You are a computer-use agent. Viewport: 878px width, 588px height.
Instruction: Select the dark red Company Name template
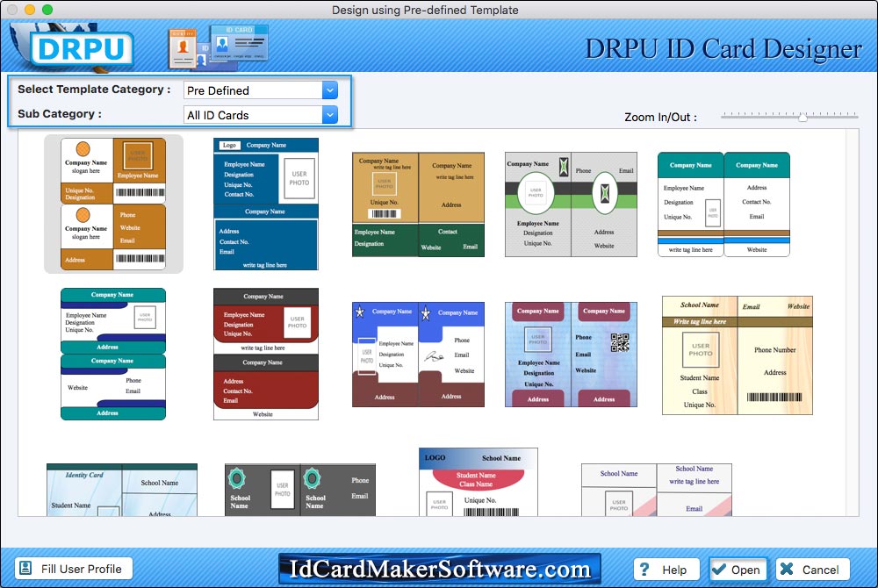265,354
